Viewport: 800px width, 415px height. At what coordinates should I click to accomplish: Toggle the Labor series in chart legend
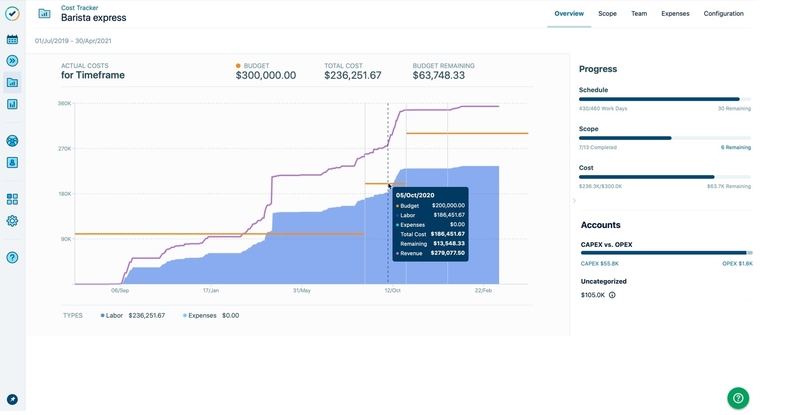point(119,315)
